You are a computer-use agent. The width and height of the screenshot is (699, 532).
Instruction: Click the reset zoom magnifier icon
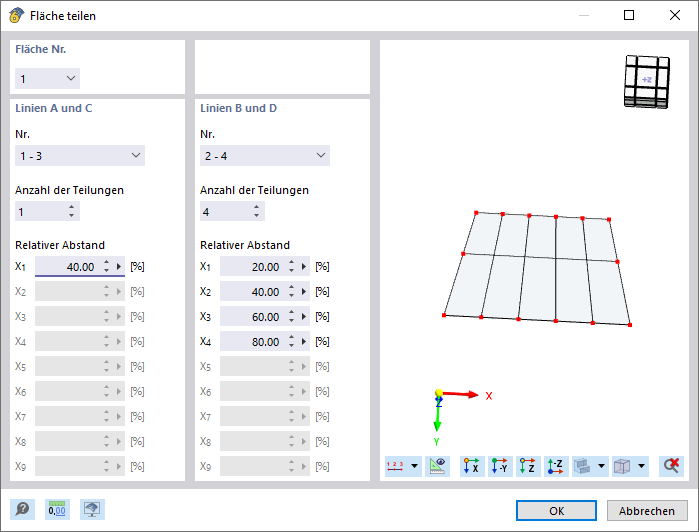point(671,466)
